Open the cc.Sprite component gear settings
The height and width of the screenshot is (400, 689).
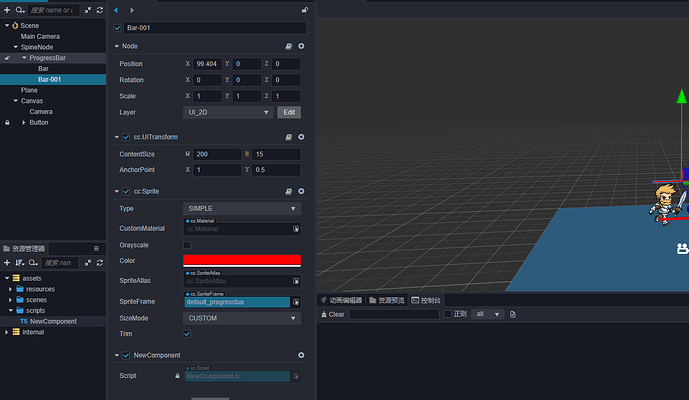(301, 191)
